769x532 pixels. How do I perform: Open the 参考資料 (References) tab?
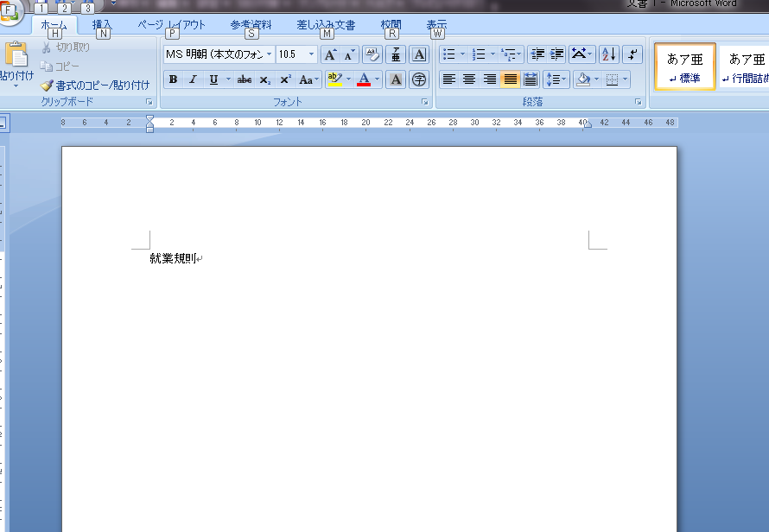(251, 25)
